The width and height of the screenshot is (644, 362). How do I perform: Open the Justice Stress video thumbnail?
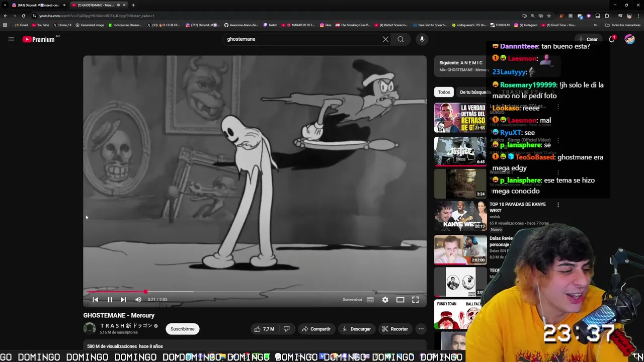point(460,151)
